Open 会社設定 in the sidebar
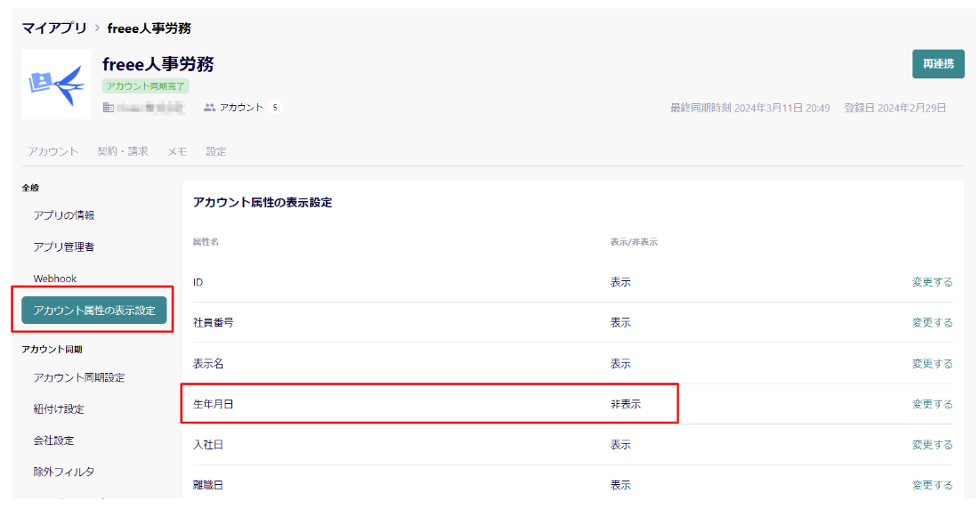The image size is (980, 509). click(x=53, y=440)
